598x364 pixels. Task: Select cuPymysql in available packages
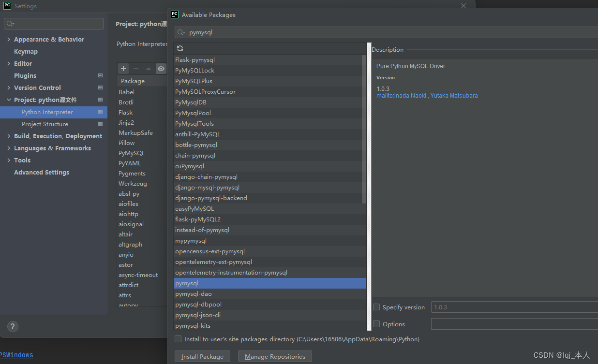coord(268,166)
